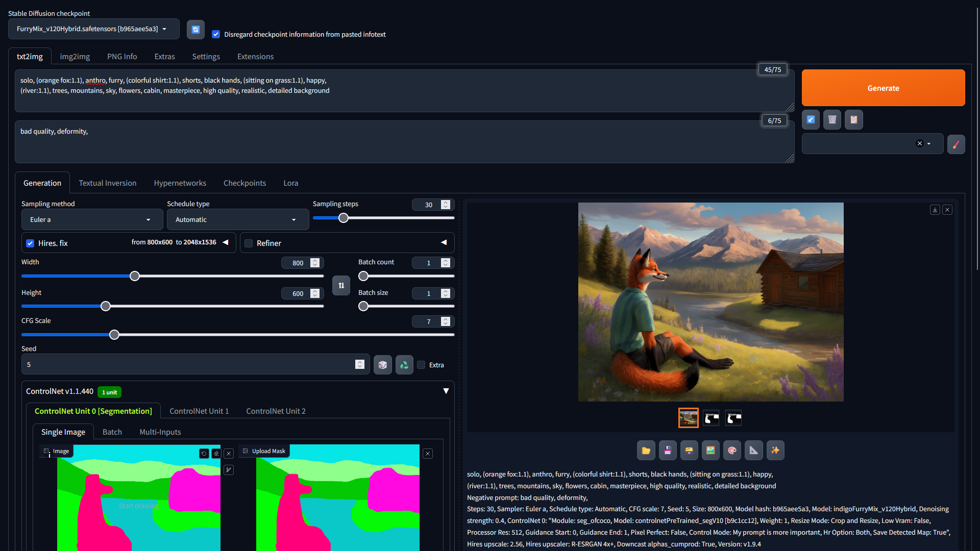980x551 pixels.
Task: Click the edit styles paintbrush icon
Action: pyautogui.click(x=956, y=144)
